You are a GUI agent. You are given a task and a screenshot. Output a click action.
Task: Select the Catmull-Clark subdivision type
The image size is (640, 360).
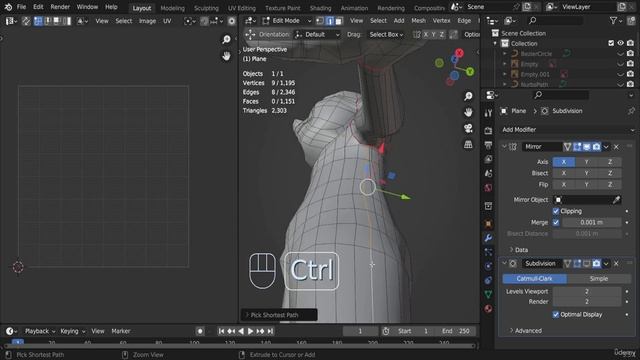tap(534, 278)
